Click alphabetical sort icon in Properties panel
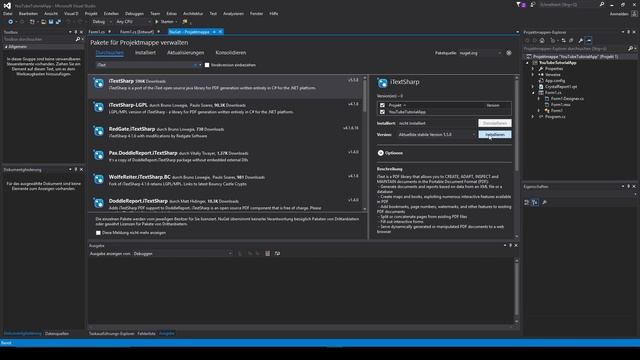Image resolution: width=640 pixels, height=360 pixels. (x=535, y=202)
